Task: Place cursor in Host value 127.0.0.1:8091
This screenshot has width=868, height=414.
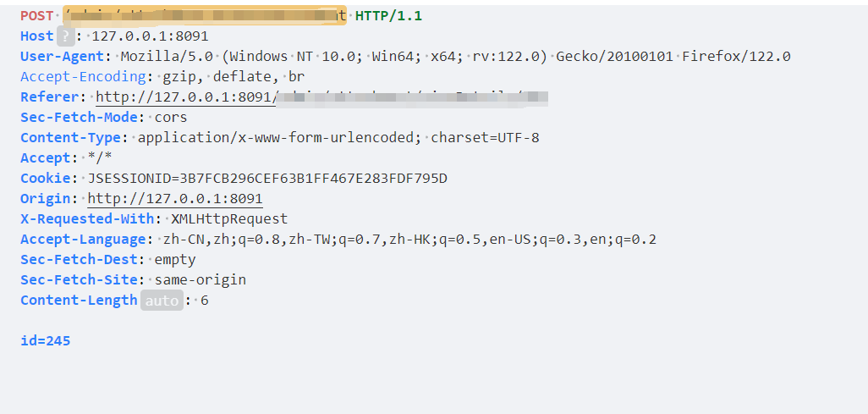Action: point(150,36)
